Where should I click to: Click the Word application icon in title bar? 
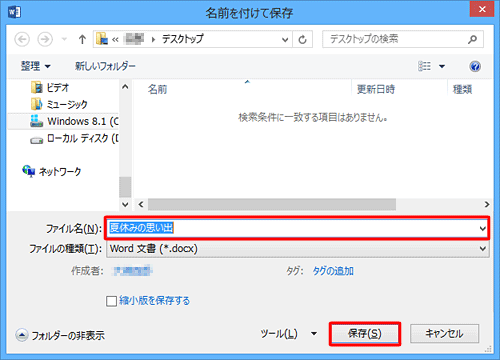14,12
